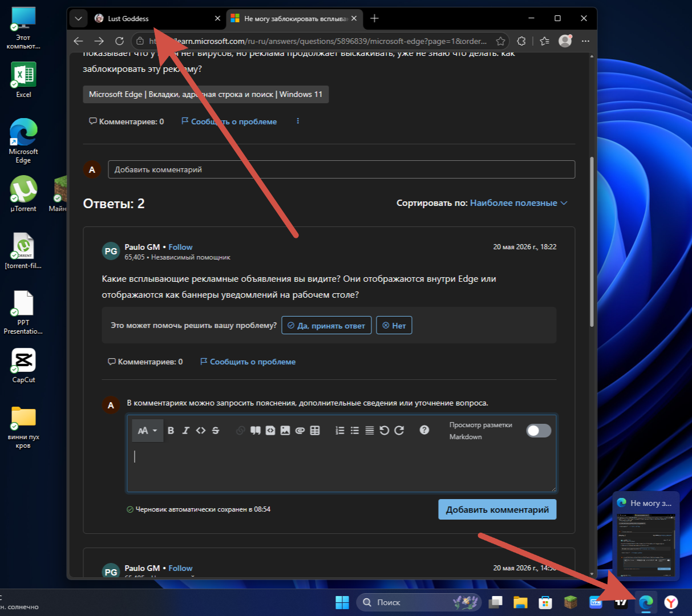Open Microsoft Store from the taskbar
This screenshot has width=692, height=616.
coord(545,602)
